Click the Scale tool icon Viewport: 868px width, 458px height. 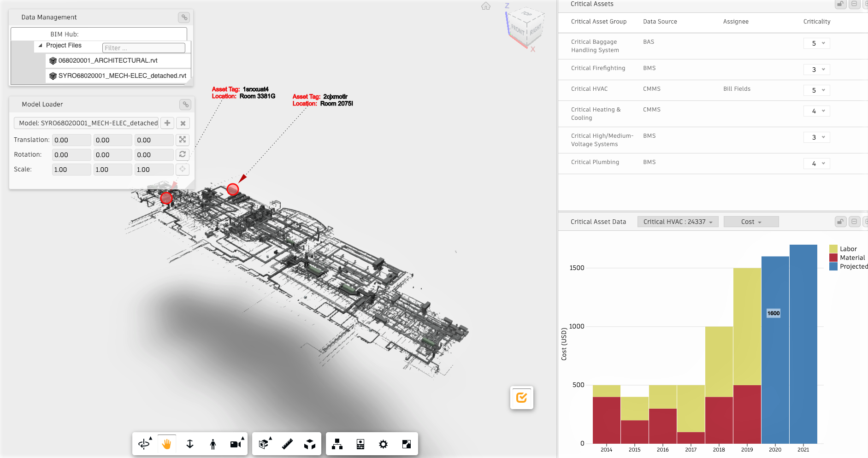[183, 169]
